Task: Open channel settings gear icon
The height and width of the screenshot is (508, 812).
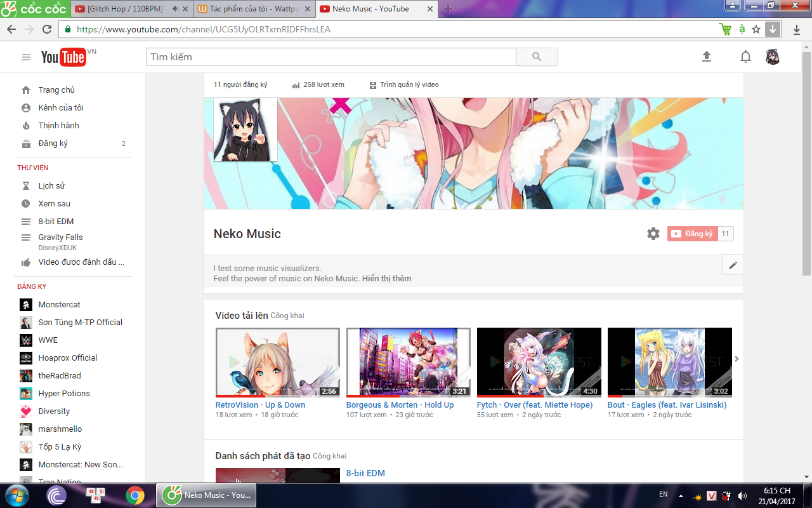Action: click(653, 234)
